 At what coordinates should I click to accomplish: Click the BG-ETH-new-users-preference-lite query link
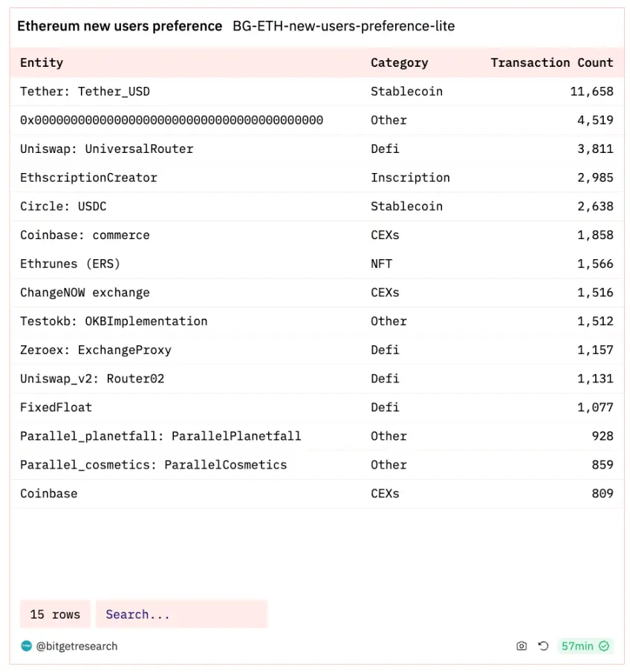click(343, 26)
